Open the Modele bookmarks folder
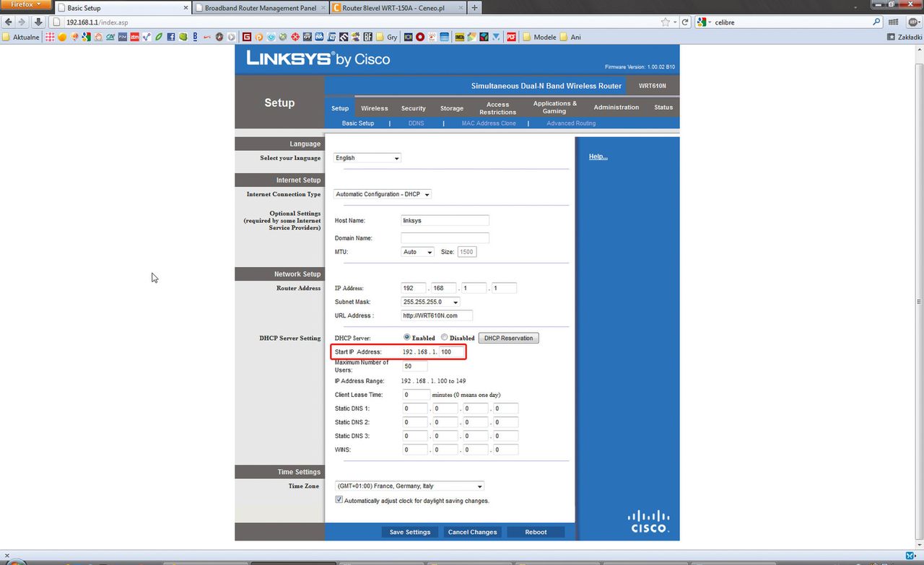This screenshot has height=565, width=924. tap(539, 37)
